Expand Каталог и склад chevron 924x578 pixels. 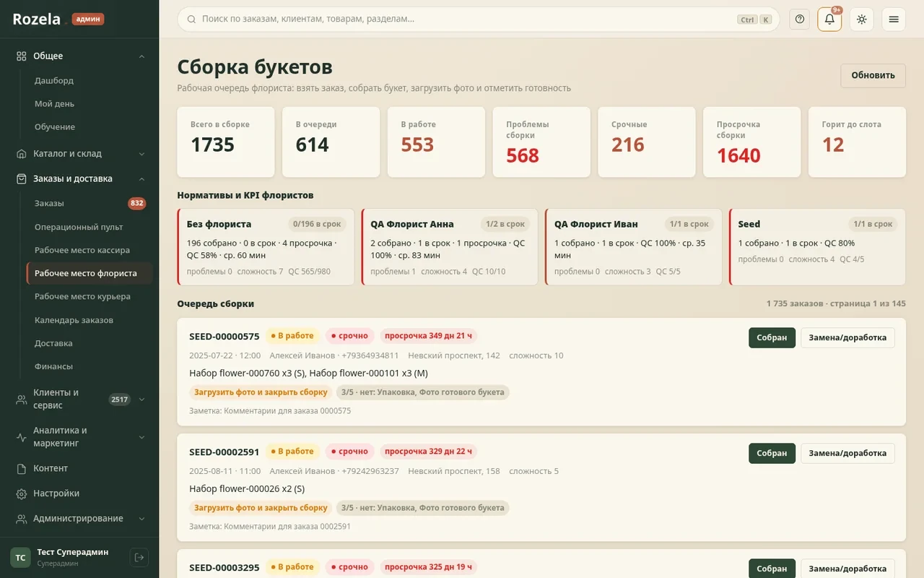pos(141,153)
